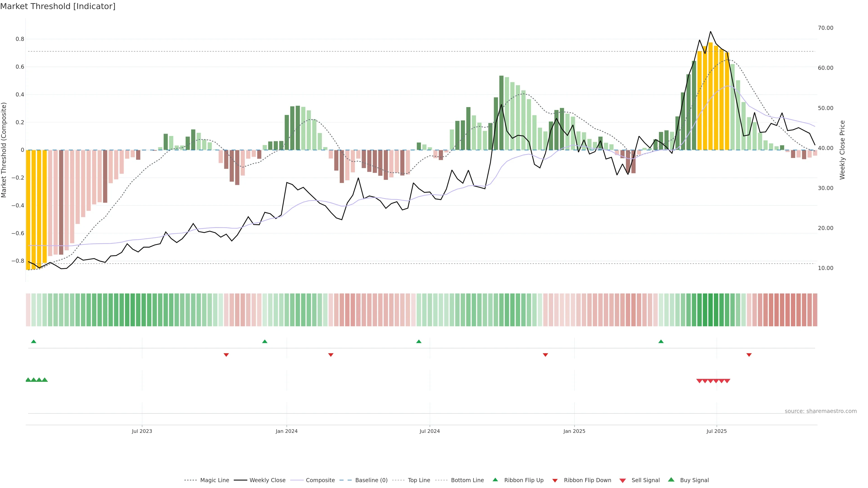Image resolution: width=868 pixels, height=488 pixels.
Task: Click the rightmost red ribbon flip down marker
Action: 749,355
